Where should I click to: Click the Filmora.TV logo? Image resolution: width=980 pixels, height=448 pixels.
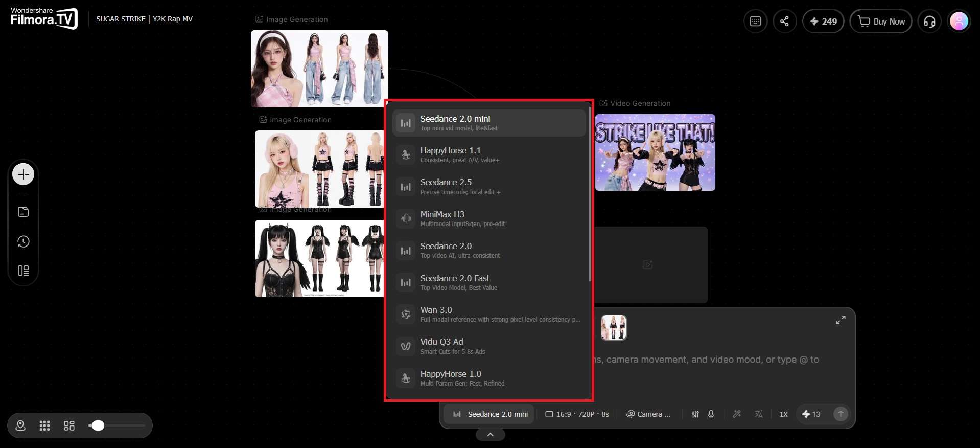point(44,18)
